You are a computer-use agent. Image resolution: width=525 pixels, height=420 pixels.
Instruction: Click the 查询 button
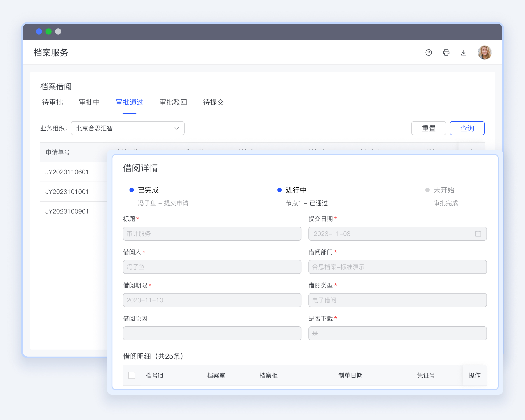coord(467,128)
